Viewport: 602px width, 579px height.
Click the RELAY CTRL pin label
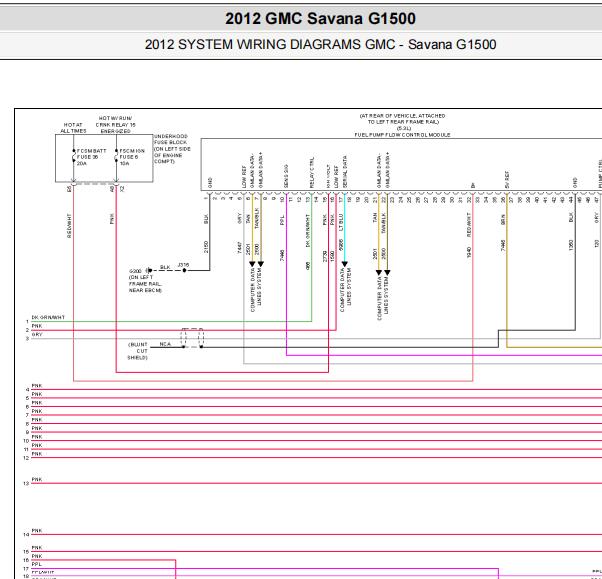[311, 172]
